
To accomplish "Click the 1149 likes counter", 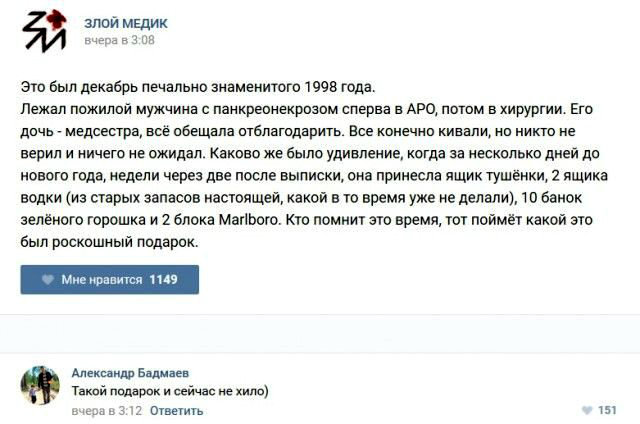I will coord(163,280).
